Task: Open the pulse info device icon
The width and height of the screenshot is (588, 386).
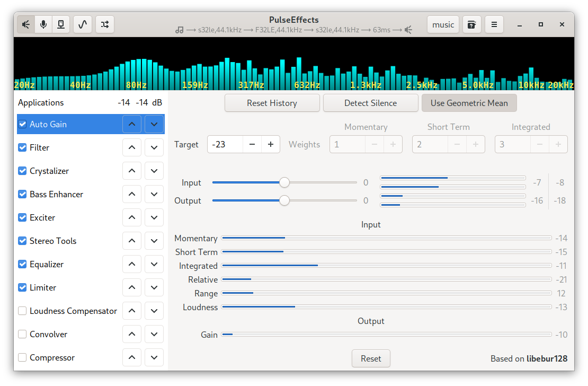Action: 61,25
